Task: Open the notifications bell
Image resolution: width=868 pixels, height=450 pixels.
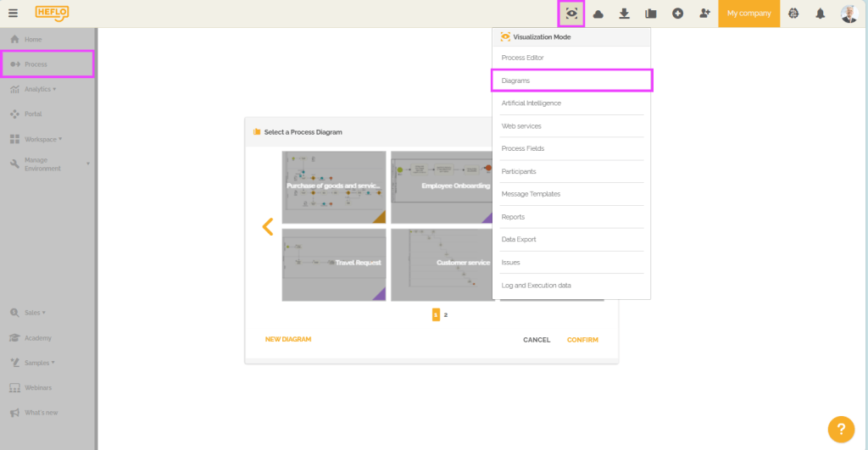Action: (821, 14)
